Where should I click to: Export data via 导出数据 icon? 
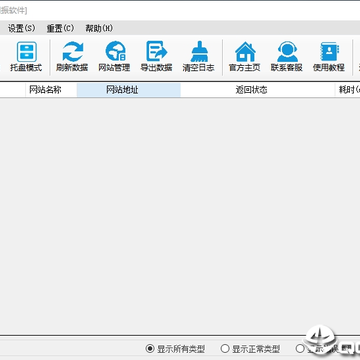tap(156, 57)
